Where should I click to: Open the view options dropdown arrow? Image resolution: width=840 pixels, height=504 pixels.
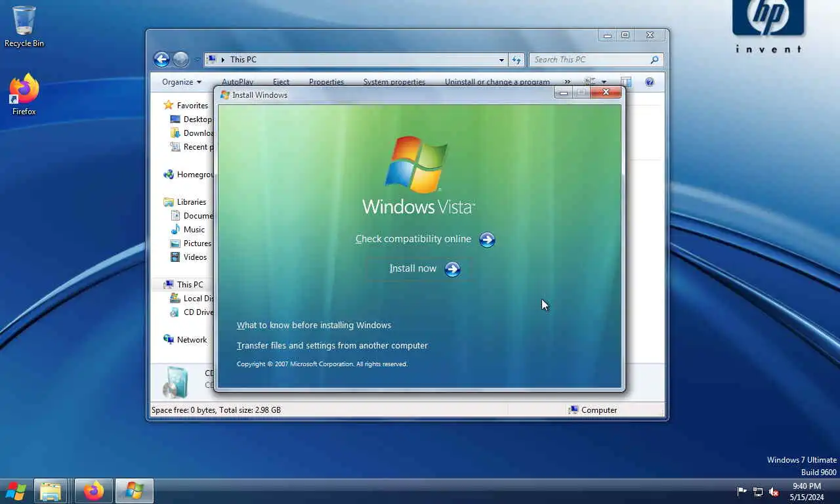point(604,82)
